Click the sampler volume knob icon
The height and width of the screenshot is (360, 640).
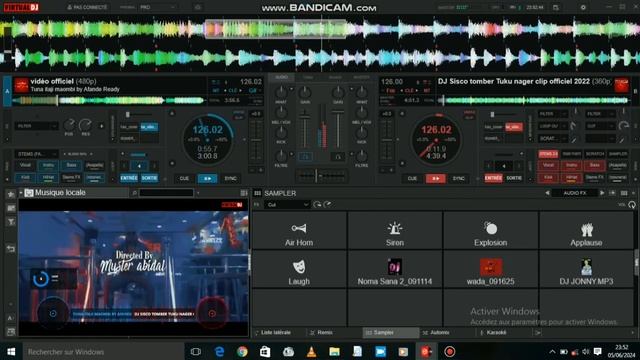[632, 204]
